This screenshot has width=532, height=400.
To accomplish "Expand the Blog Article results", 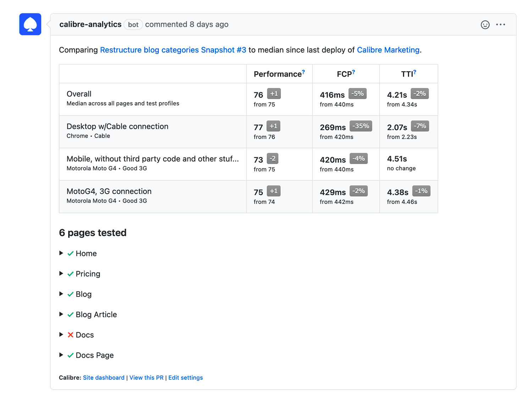I will pyautogui.click(x=61, y=314).
